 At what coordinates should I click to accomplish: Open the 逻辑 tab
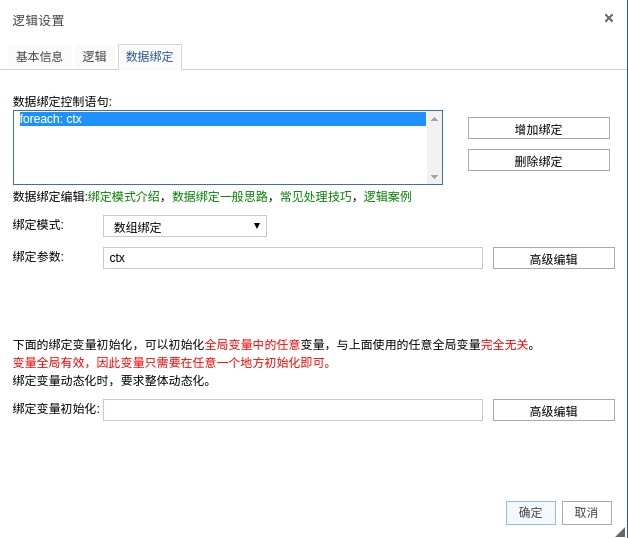(94, 57)
